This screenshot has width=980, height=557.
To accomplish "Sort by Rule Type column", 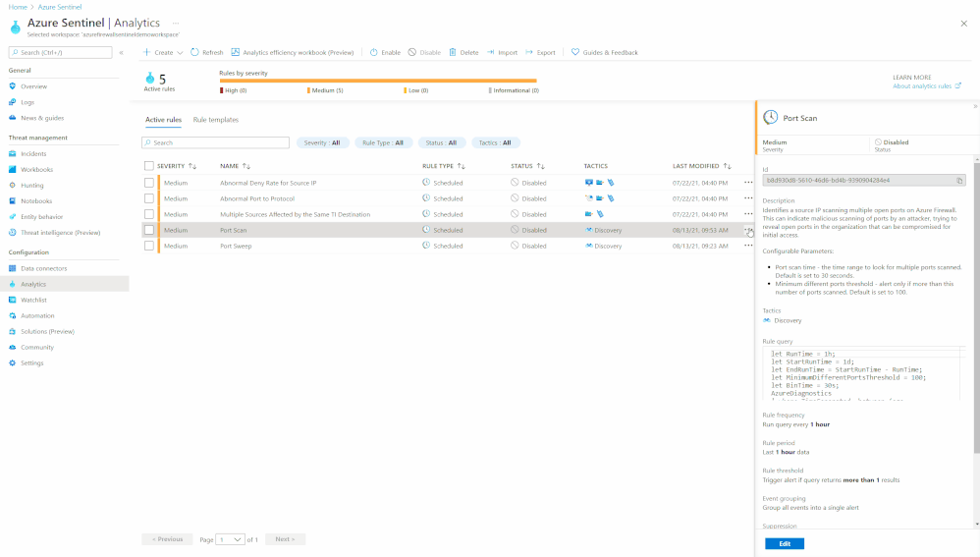I will click(444, 166).
